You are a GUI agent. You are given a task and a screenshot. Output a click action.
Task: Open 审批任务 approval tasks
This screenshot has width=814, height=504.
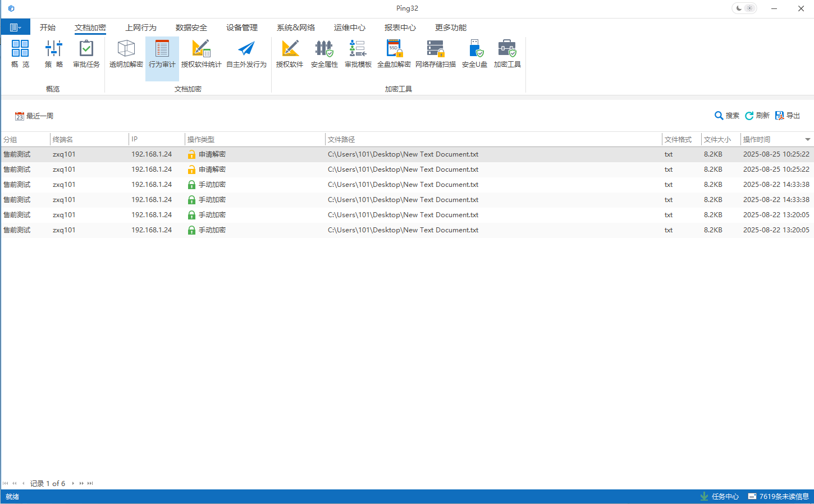click(x=86, y=54)
